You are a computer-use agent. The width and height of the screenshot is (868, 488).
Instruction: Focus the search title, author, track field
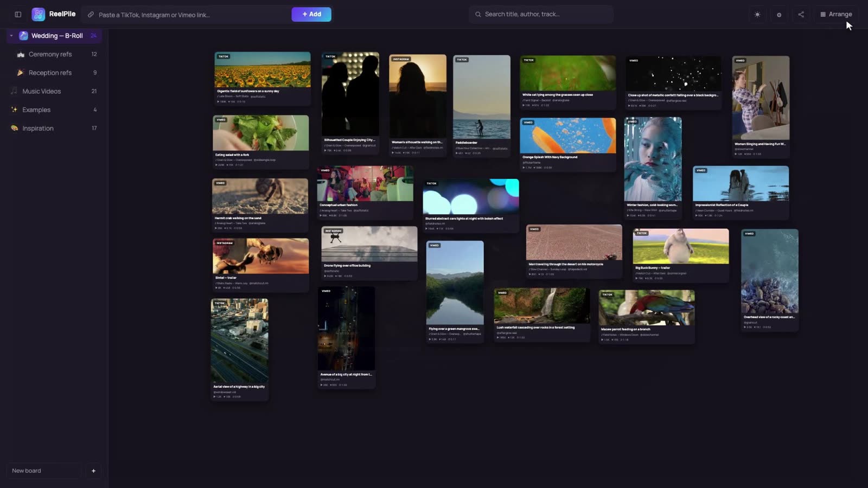click(541, 15)
